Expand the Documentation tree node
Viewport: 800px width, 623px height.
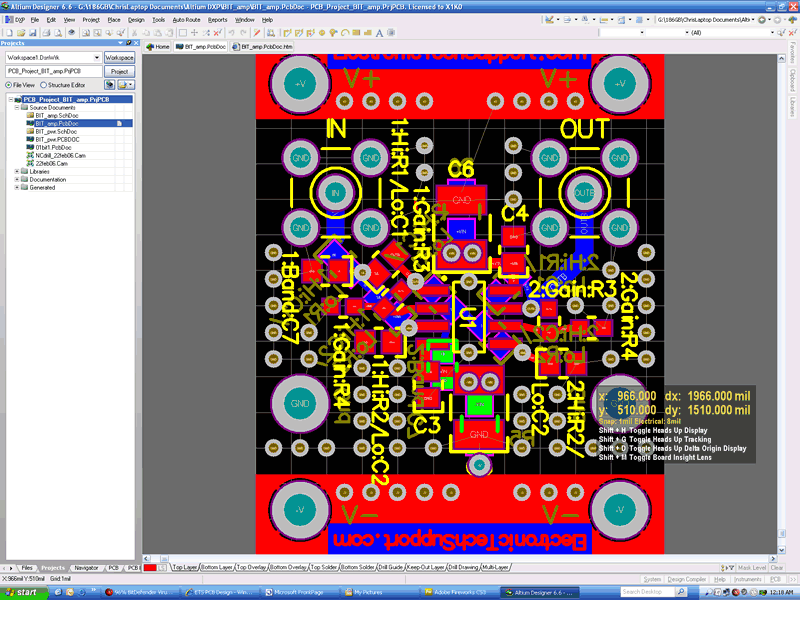coord(17,179)
